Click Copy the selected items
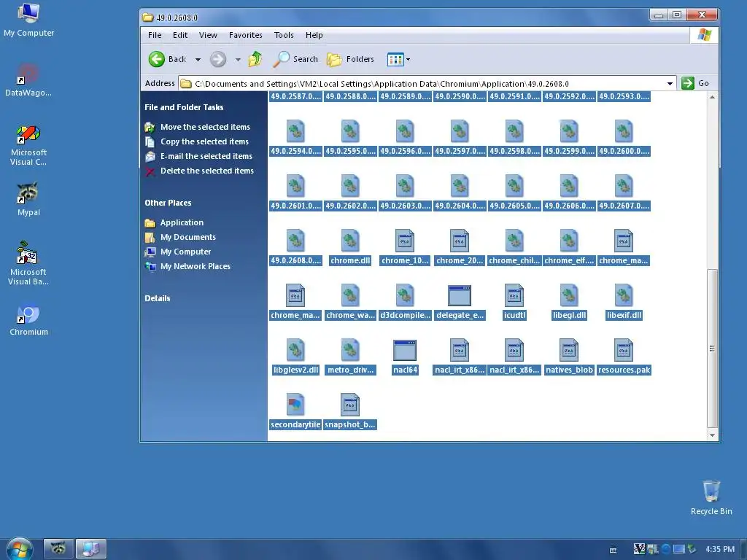The height and width of the screenshot is (560, 747). [x=204, y=141]
